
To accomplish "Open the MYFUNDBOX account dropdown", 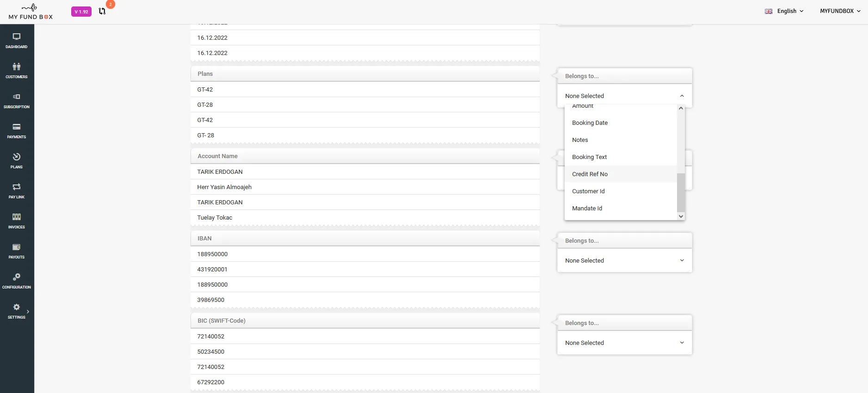I will (x=840, y=11).
